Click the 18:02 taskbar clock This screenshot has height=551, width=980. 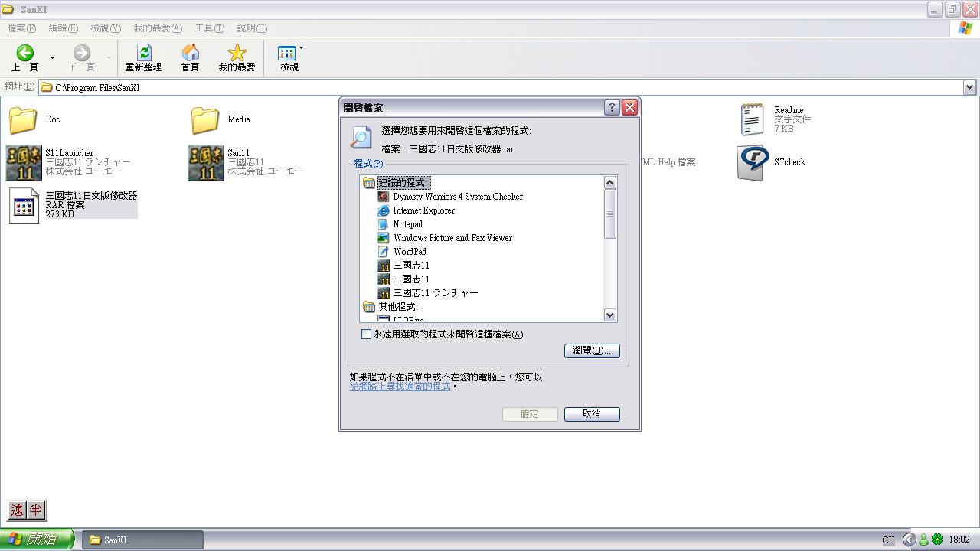(x=959, y=540)
